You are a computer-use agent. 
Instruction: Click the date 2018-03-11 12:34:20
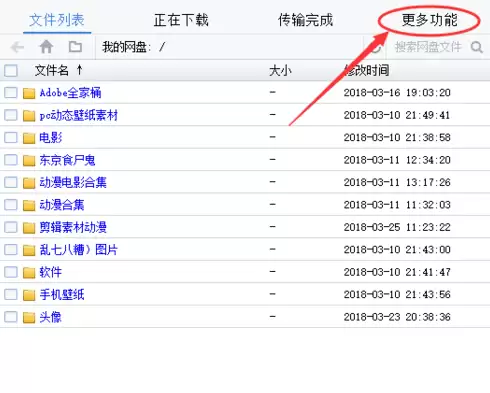397,160
